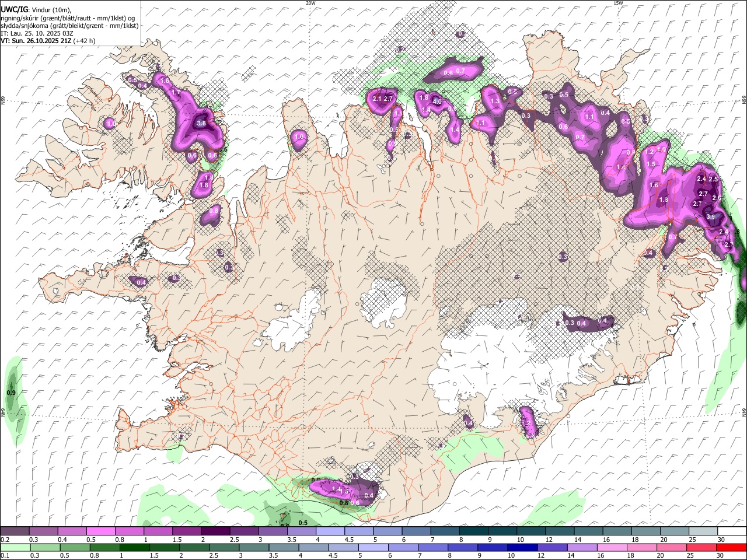
Task: Click pale grey top-row swatch between 25 and 30
Action: click(703, 531)
